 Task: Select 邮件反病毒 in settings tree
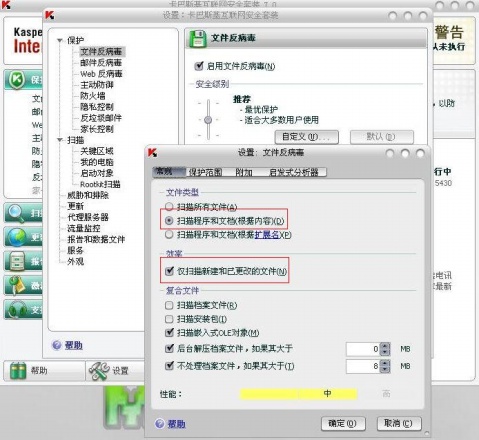point(101,63)
